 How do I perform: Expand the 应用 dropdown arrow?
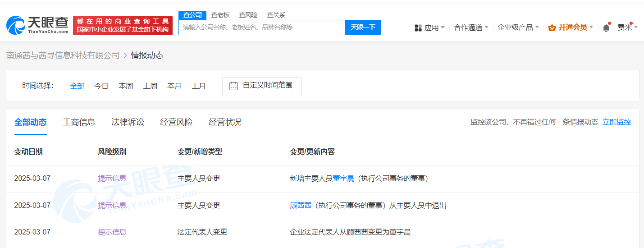point(443,28)
